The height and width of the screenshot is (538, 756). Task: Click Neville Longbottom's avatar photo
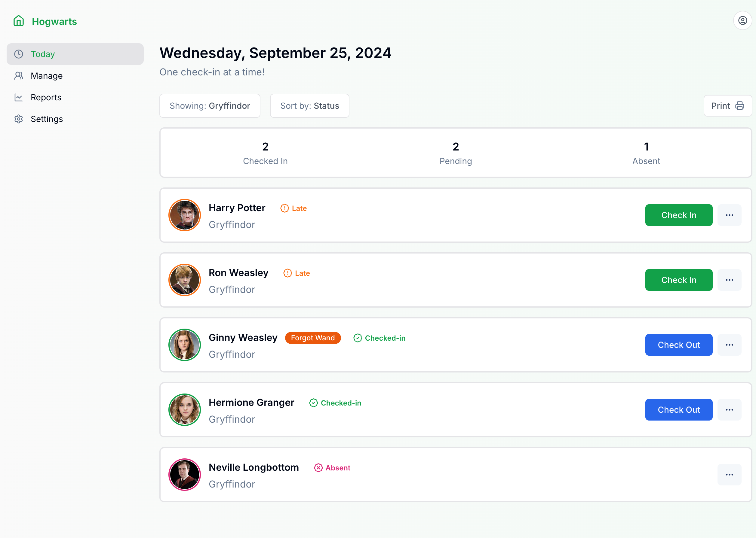coord(185,475)
